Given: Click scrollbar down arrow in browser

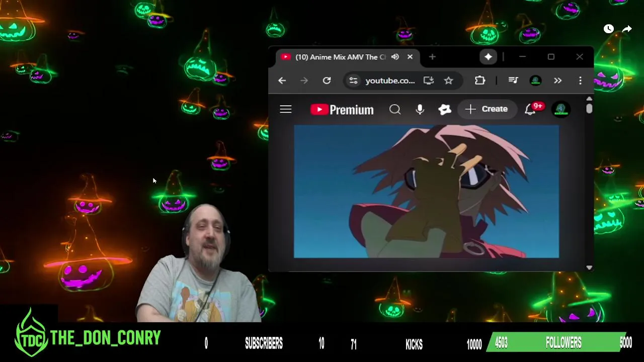Looking at the screenshot, I should click(x=589, y=268).
